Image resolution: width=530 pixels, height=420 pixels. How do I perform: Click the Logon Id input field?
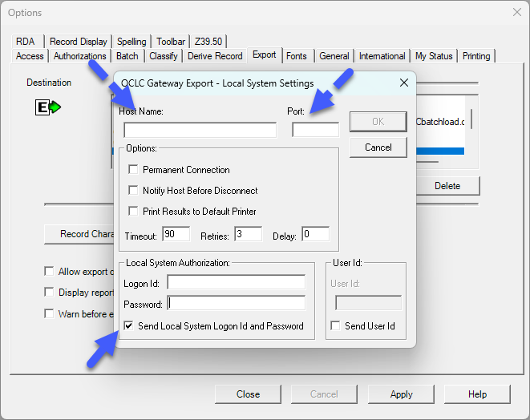click(x=237, y=282)
